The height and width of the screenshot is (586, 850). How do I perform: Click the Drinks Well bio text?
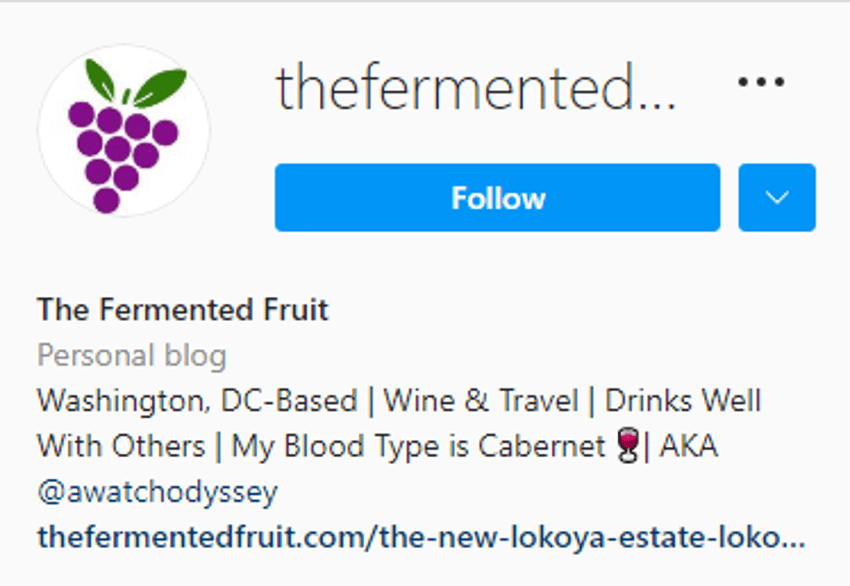(683, 401)
